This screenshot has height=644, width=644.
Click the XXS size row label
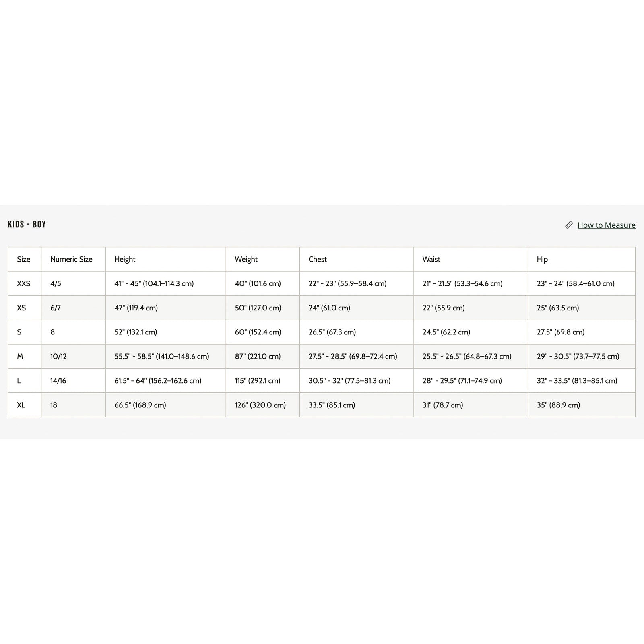[24, 283]
